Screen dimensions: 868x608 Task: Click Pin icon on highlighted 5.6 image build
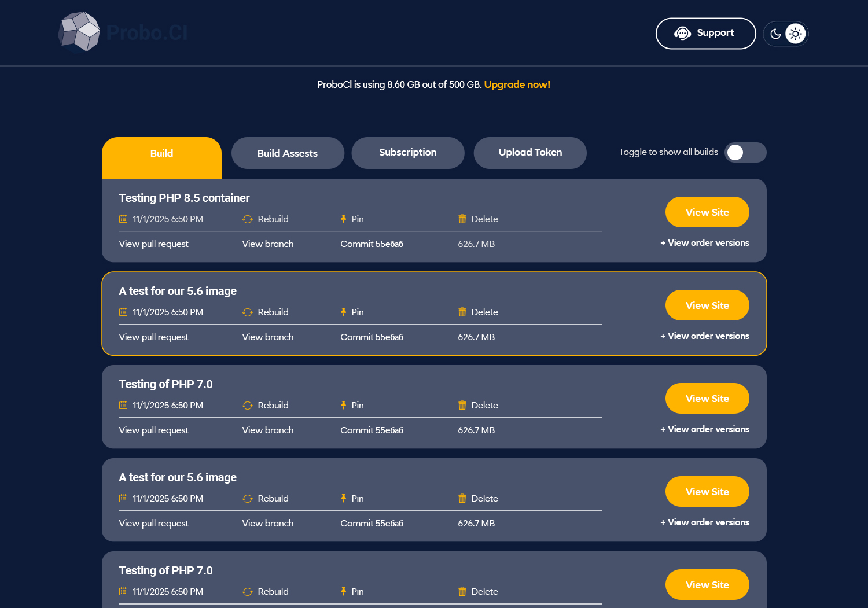click(x=344, y=312)
